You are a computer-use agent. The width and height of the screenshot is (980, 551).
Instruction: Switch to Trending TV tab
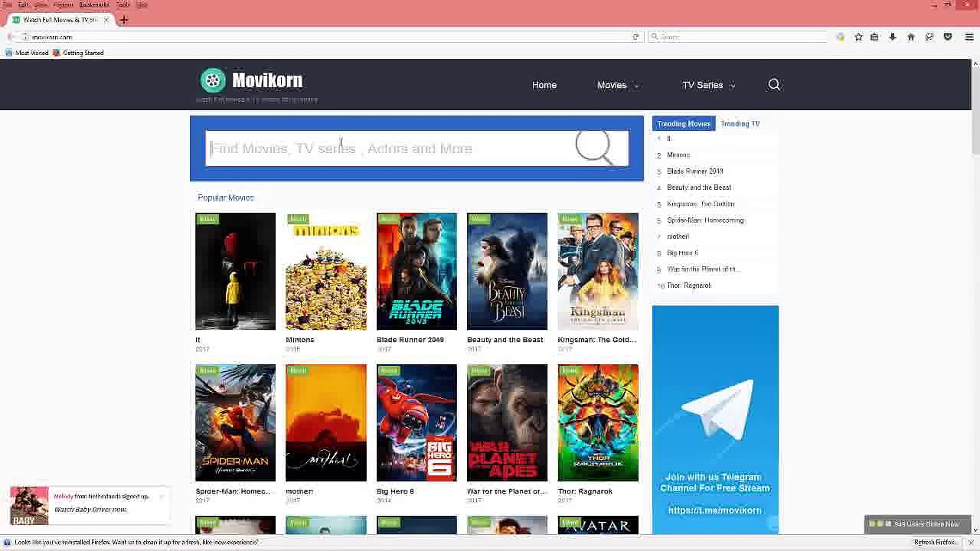click(x=740, y=123)
